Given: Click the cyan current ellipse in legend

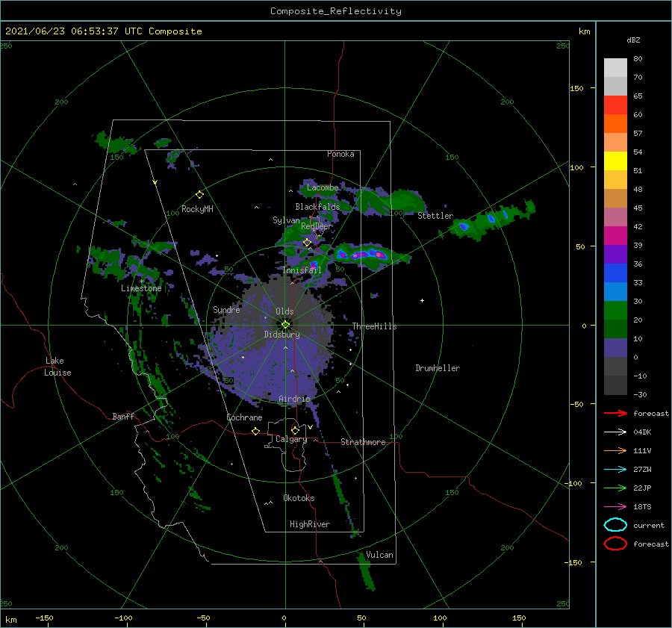Looking at the screenshot, I should pyautogui.click(x=615, y=525).
